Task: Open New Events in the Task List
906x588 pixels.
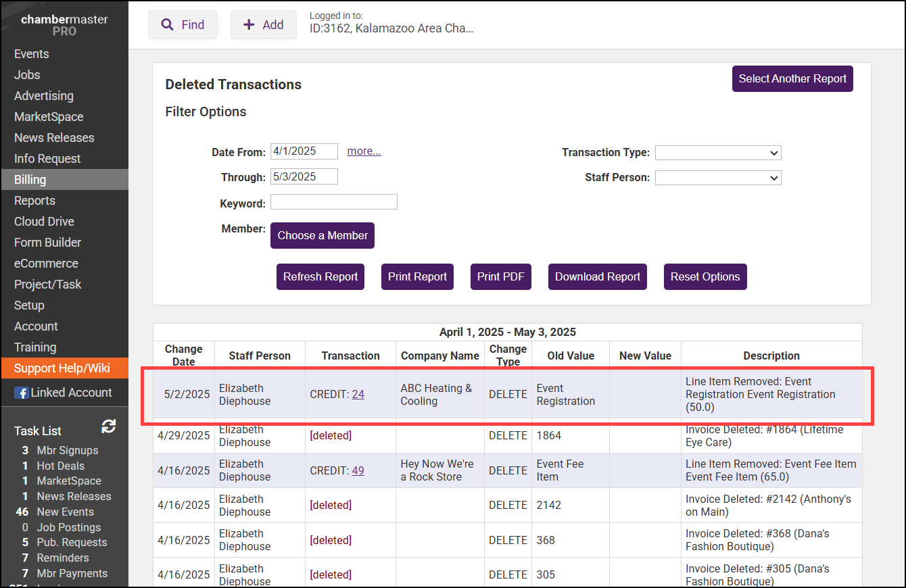Action: click(x=65, y=512)
